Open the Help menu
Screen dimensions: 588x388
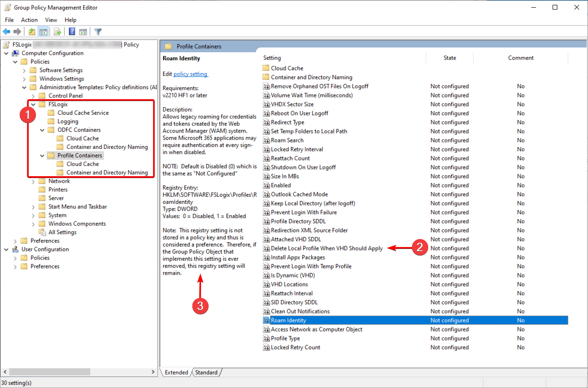tap(70, 20)
